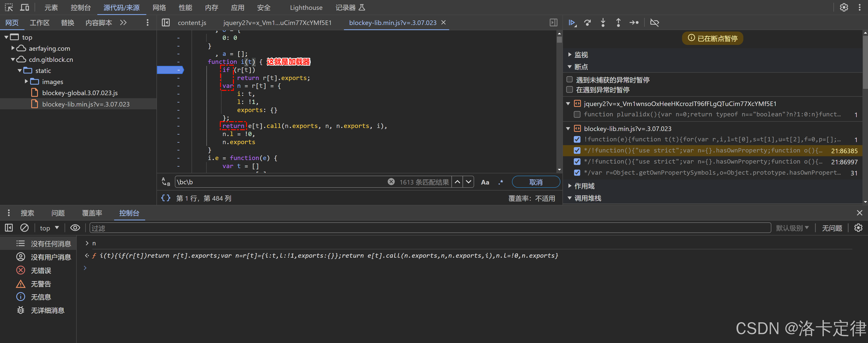Open the 默认级别 log level dropdown
868x343 pixels.
pyautogui.click(x=792, y=228)
